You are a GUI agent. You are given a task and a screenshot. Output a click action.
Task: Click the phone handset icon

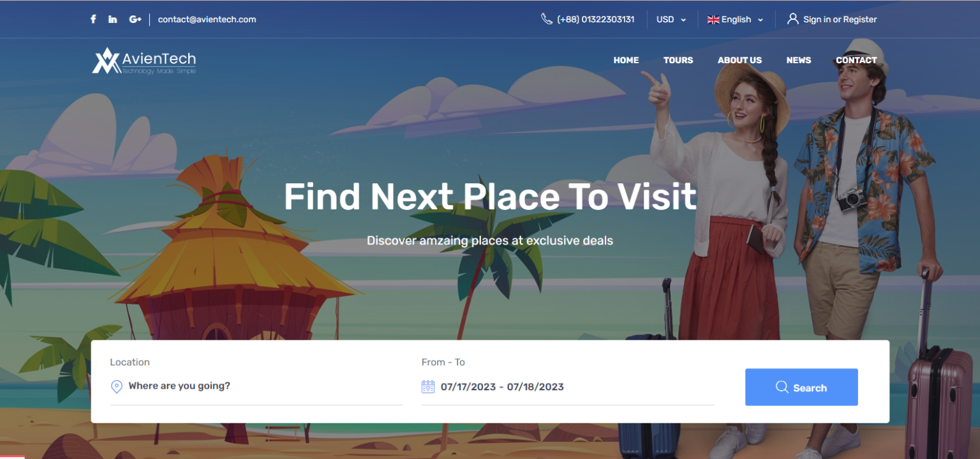coord(547,19)
